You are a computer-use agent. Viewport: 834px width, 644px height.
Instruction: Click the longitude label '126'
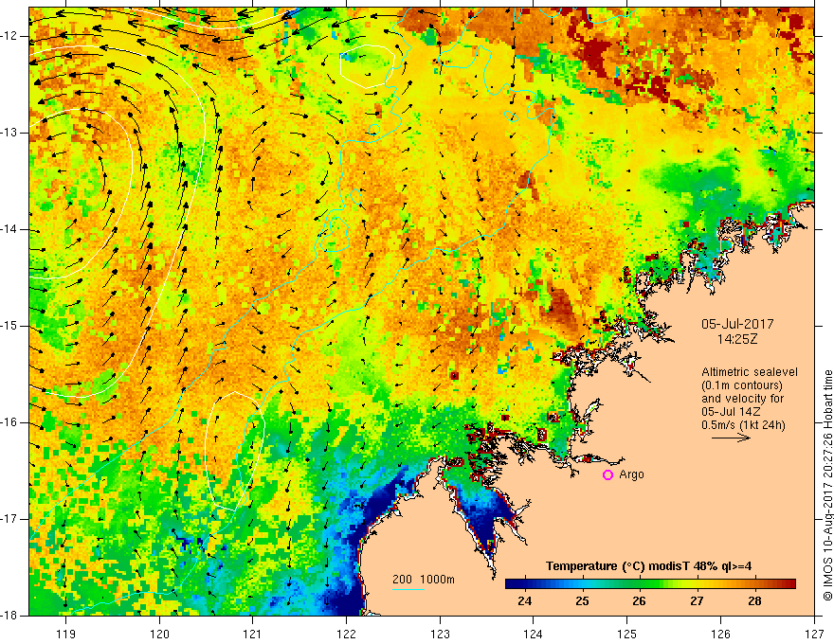click(720, 634)
